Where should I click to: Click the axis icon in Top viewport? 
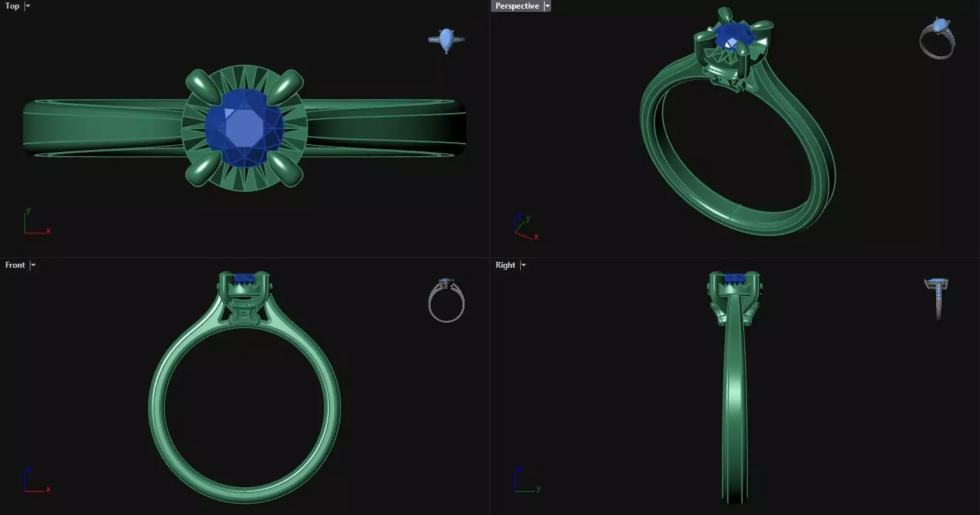coord(36,221)
